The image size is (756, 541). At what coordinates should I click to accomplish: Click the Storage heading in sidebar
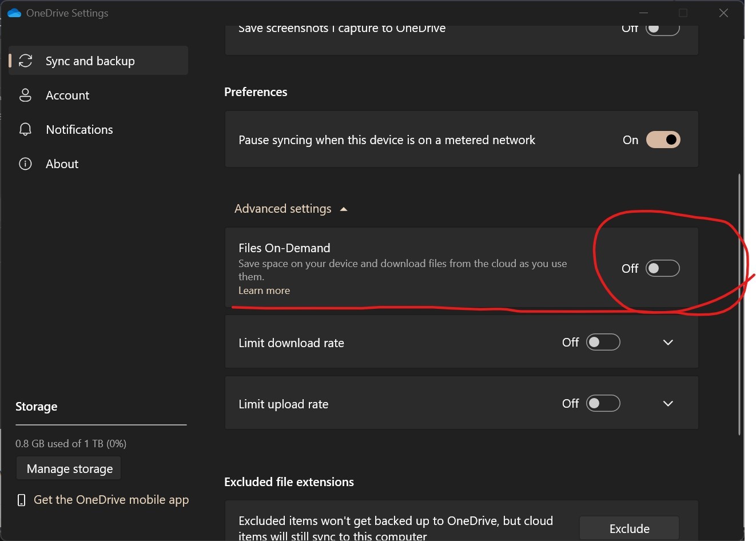click(37, 407)
